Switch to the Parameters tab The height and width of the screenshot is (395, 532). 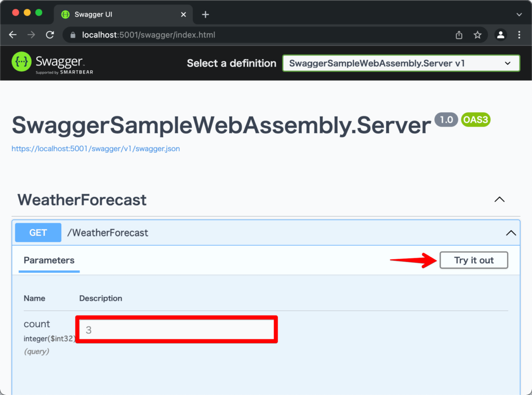pyautogui.click(x=49, y=260)
